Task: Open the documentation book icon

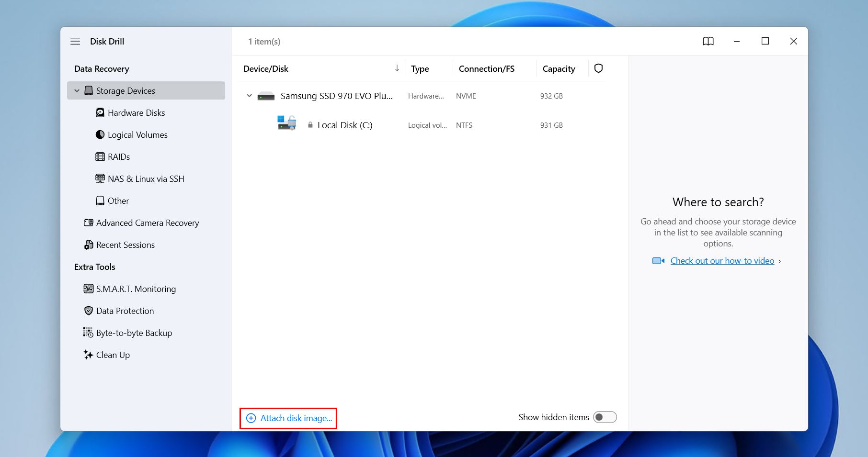Action: 708,41
